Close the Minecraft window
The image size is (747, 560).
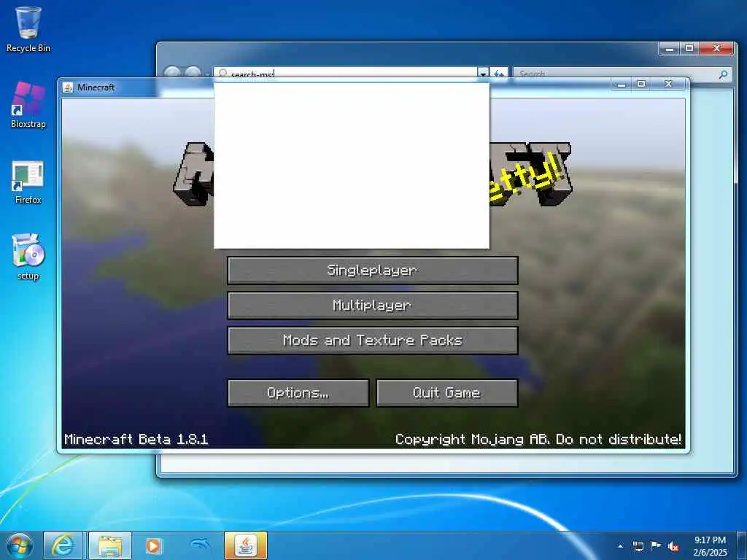[669, 85]
